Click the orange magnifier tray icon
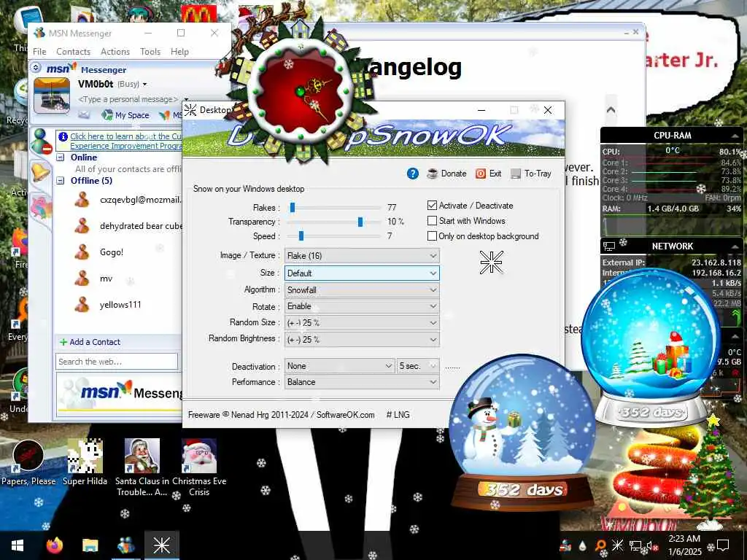 pyautogui.click(x=600, y=545)
